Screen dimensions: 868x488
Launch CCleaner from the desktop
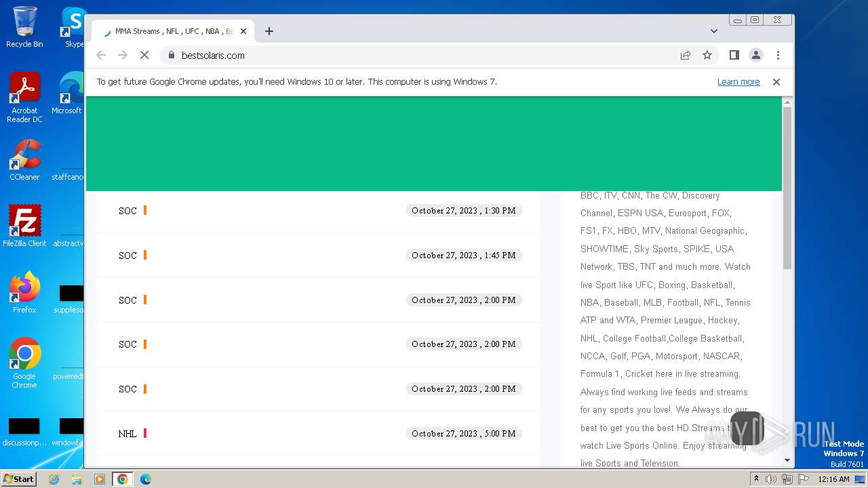[x=24, y=160]
